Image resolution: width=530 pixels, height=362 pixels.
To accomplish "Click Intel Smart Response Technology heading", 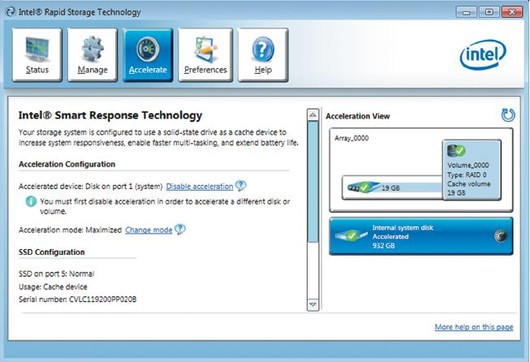I will [110, 115].
